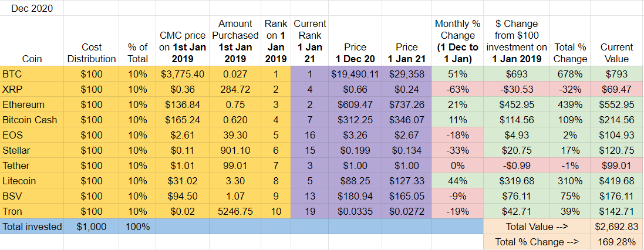
Task: Click the Monthly % Change column header
Action: (x=457, y=41)
